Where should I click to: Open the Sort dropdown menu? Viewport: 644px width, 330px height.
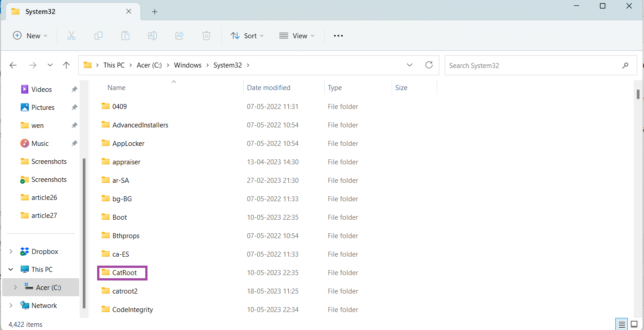click(247, 36)
